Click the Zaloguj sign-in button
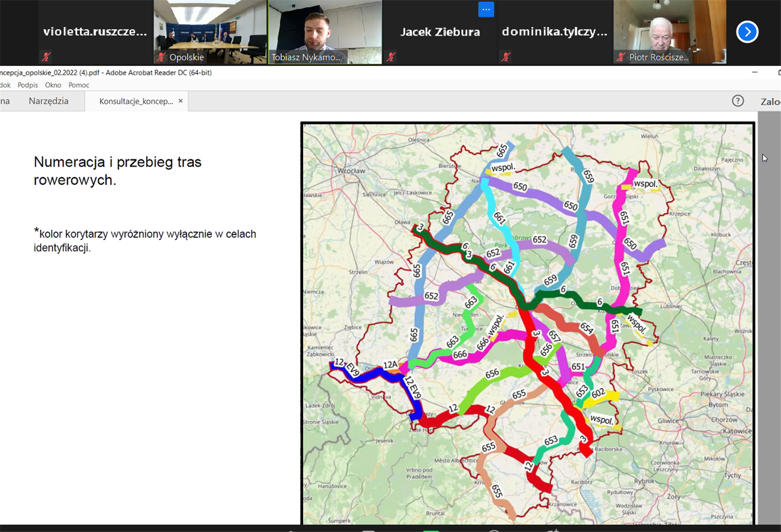Screen dimensions: 781x532 pyautogui.click(x=770, y=101)
